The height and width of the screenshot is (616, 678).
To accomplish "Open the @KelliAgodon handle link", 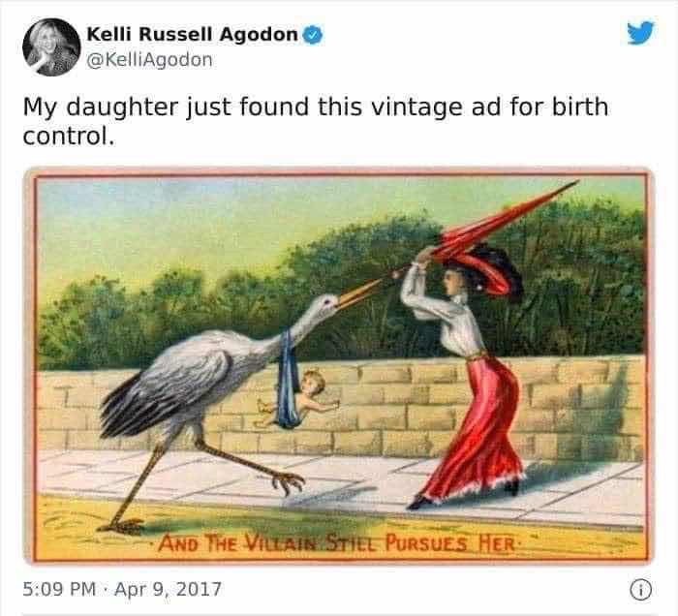I will click(x=149, y=60).
